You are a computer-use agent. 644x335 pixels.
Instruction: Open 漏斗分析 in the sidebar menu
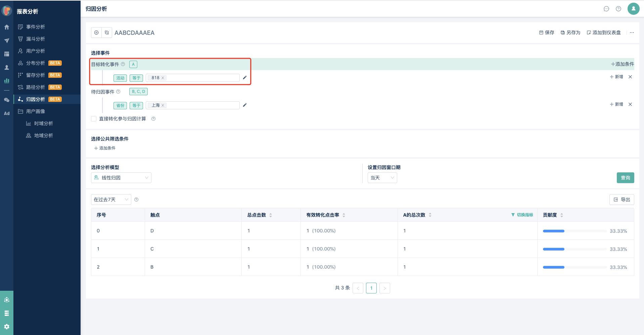pyautogui.click(x=36, y=39)
